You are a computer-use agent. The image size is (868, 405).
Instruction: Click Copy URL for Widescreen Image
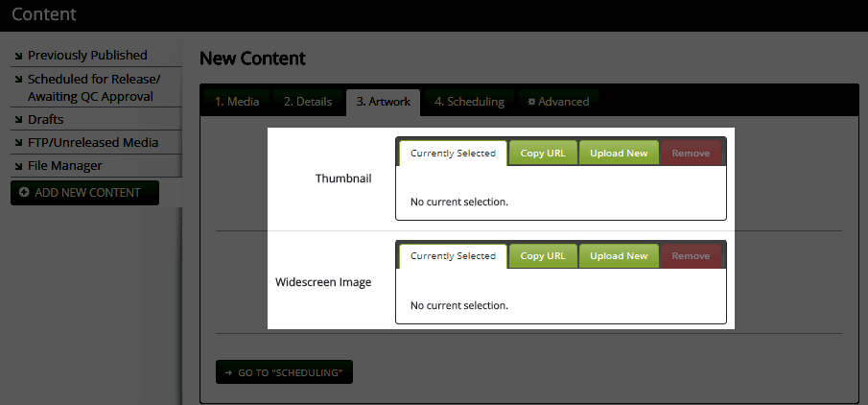(543, 256)
